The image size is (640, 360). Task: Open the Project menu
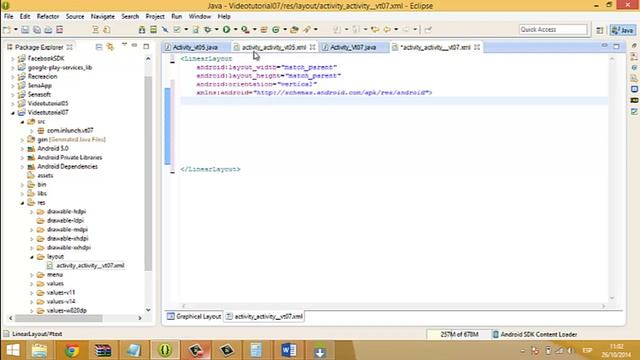coord(155,16)
